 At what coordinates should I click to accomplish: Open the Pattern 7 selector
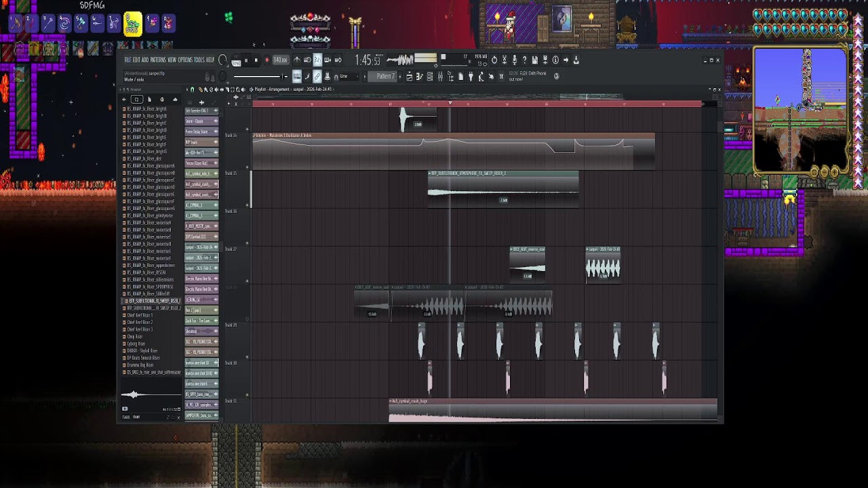[382, 76]
